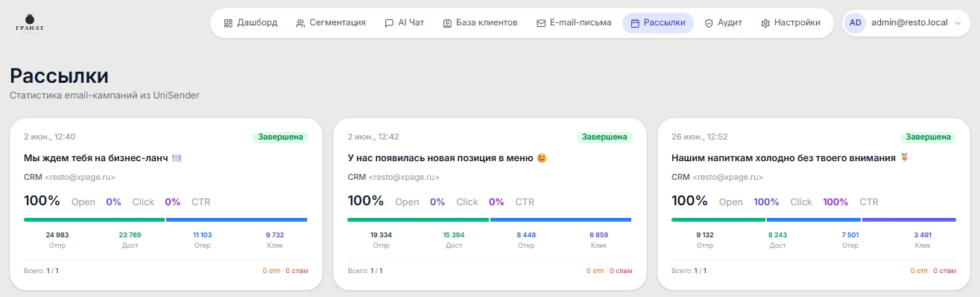
Task: Click the Рассылки calendar icon
Action: (x=635, y=23)
